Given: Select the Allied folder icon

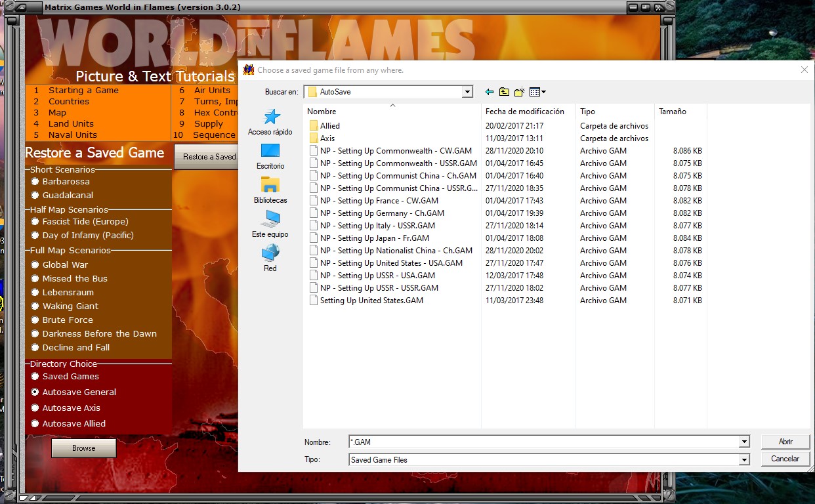Looking at the screenshot, I should 314,126.
